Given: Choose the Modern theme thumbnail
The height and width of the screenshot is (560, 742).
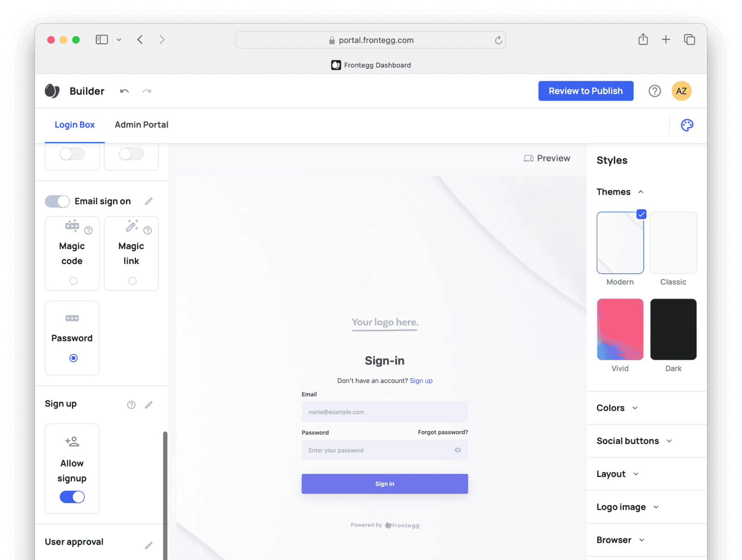Looking at the screenshot, I should coord(620,243).
